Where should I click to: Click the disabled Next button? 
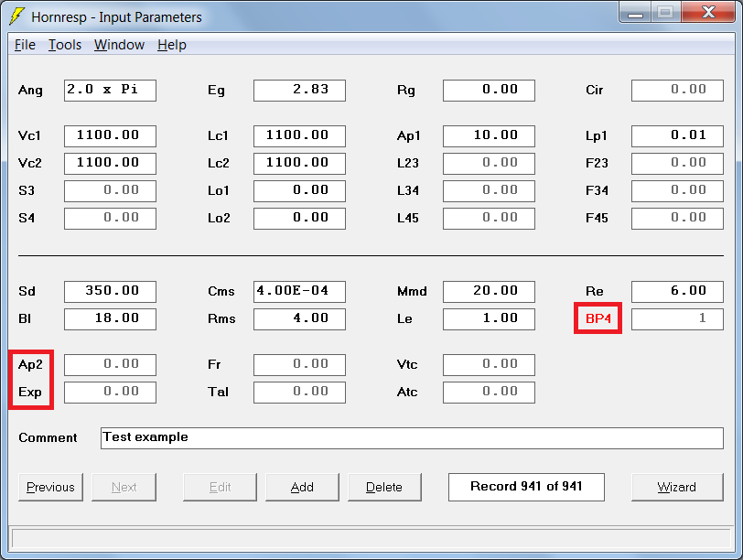pyautogui.click(x=124, y=487)
